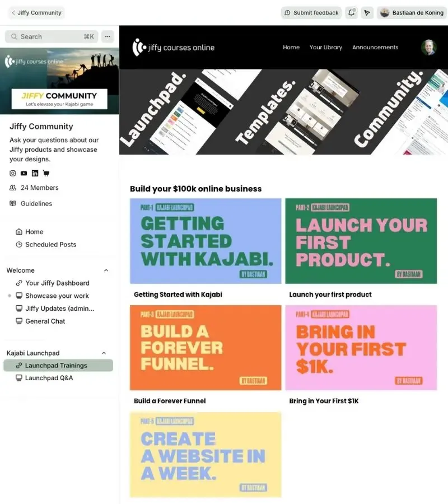Click the shopping cart icon
This screenshot has width=448, height=504.
(46, 173)
